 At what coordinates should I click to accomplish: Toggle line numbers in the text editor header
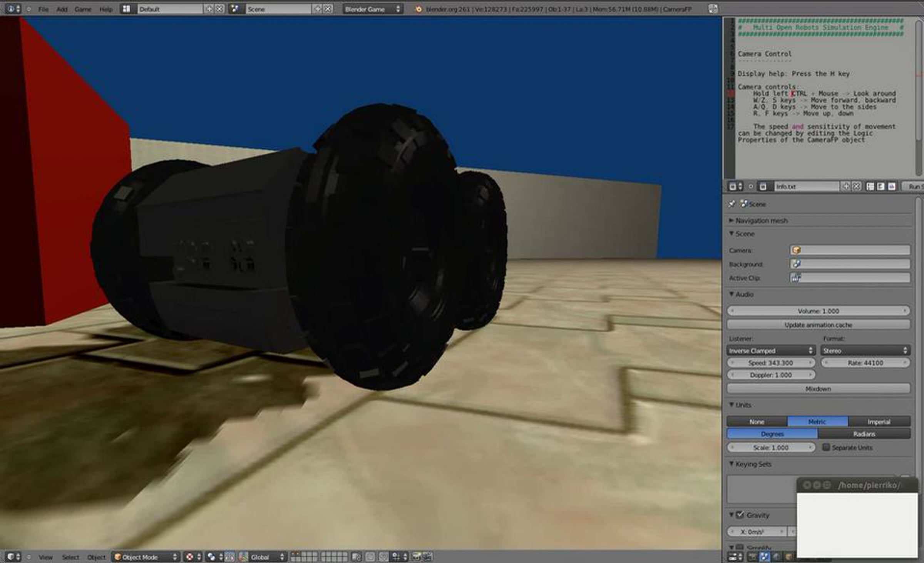pos(870,187)
